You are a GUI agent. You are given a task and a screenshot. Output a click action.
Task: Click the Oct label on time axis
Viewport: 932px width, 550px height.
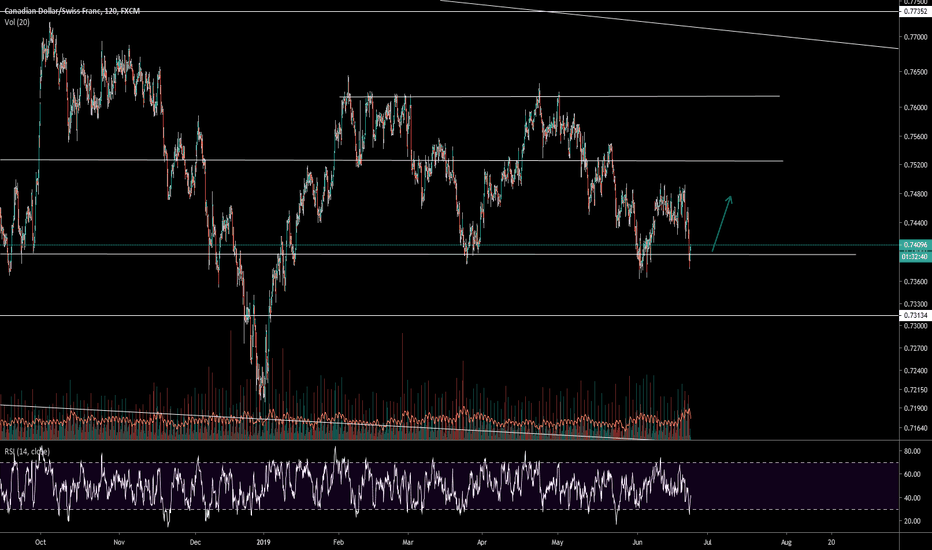coord(40,542)
